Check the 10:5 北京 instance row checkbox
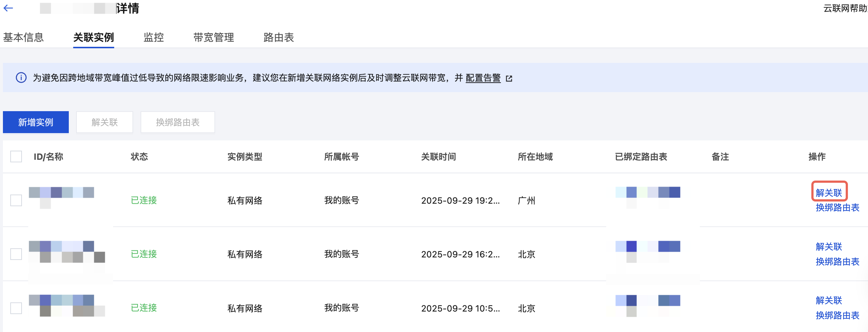The height and width of the screenshot is (332, 868). tap(16, 308)
